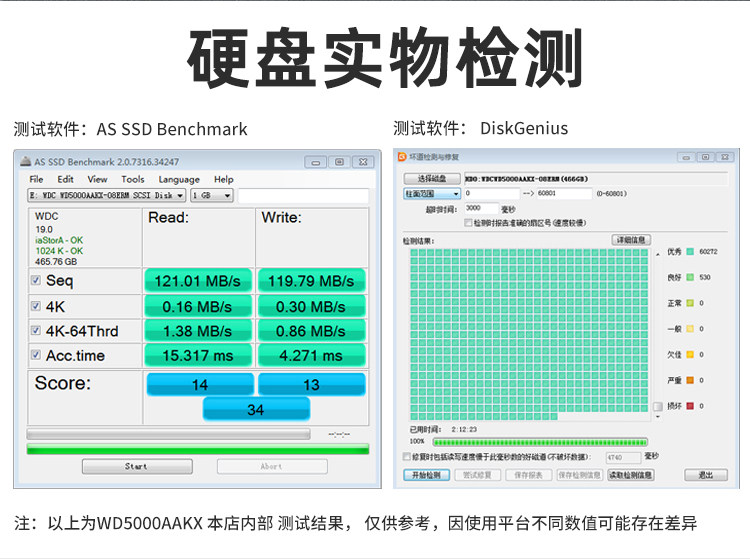This screenshot has width=750, height=559.
Task: Open the File menu in AS SSD Benchmark
Action: click(36, 179)
